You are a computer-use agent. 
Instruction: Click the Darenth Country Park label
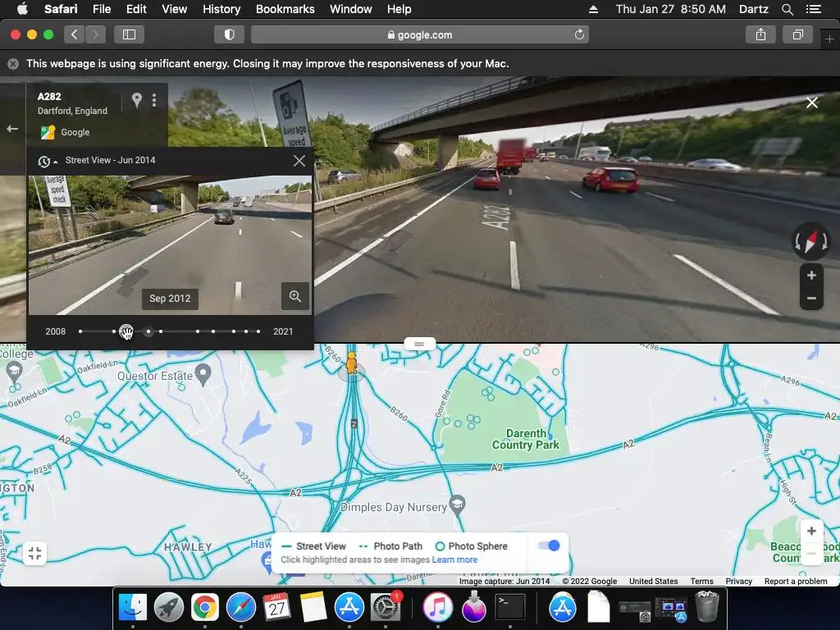pos(526,439)
